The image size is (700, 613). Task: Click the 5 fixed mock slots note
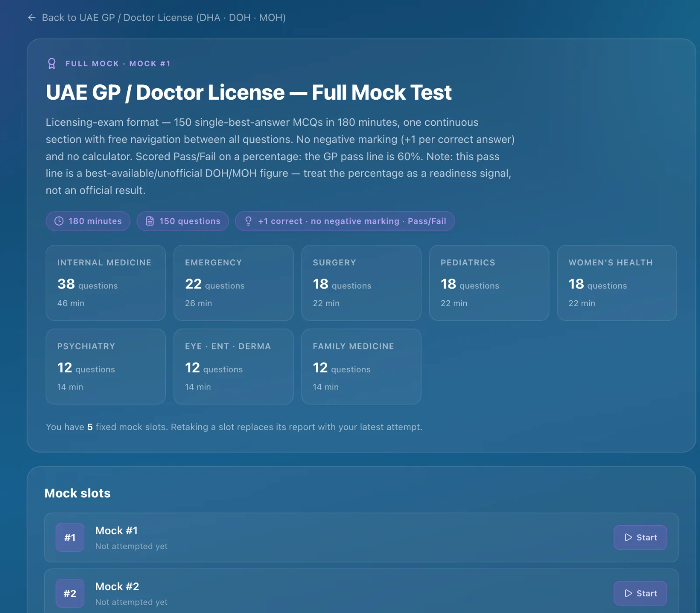point(234,427)
